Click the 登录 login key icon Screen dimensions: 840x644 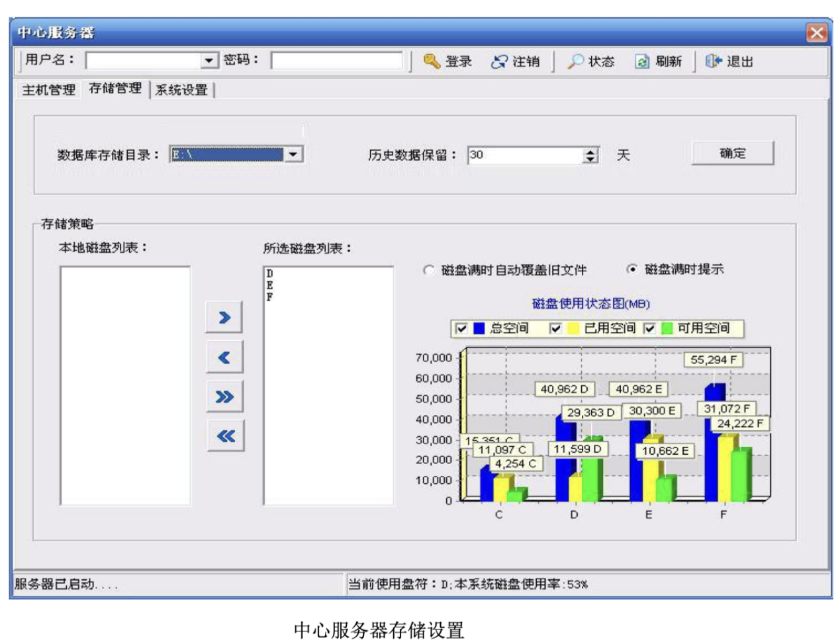(432, 62)
